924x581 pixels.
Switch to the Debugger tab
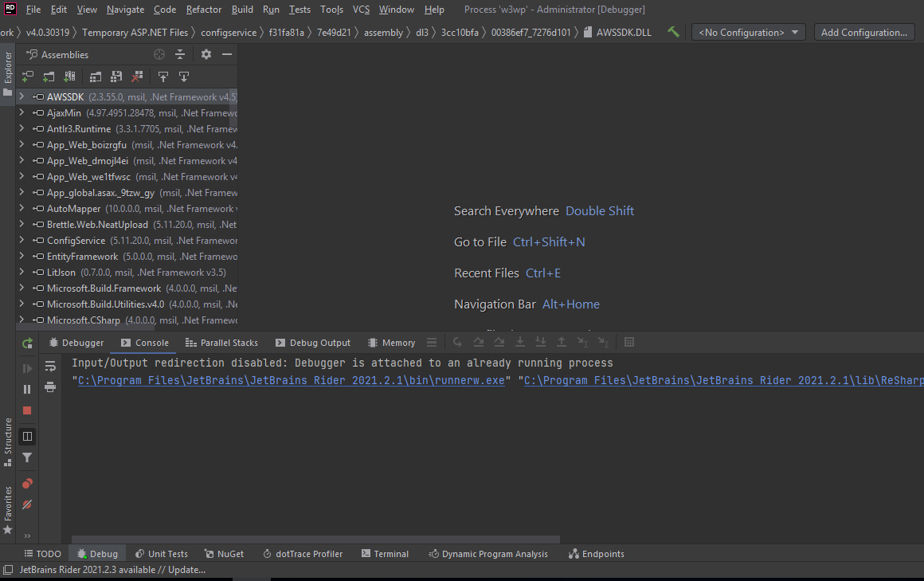(76, 343)
